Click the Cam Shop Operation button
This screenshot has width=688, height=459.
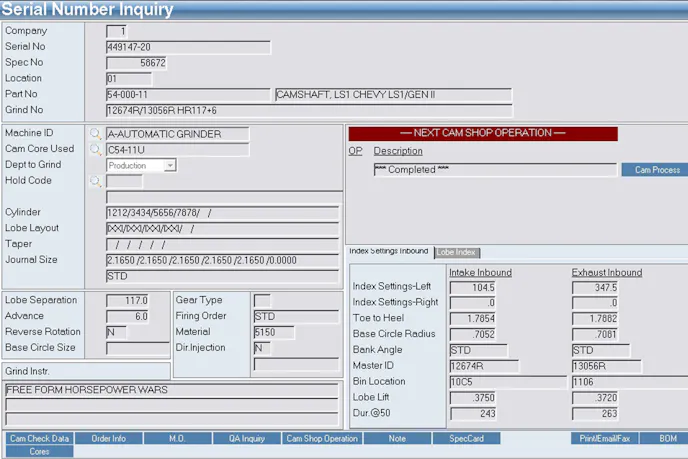[321, 438]
